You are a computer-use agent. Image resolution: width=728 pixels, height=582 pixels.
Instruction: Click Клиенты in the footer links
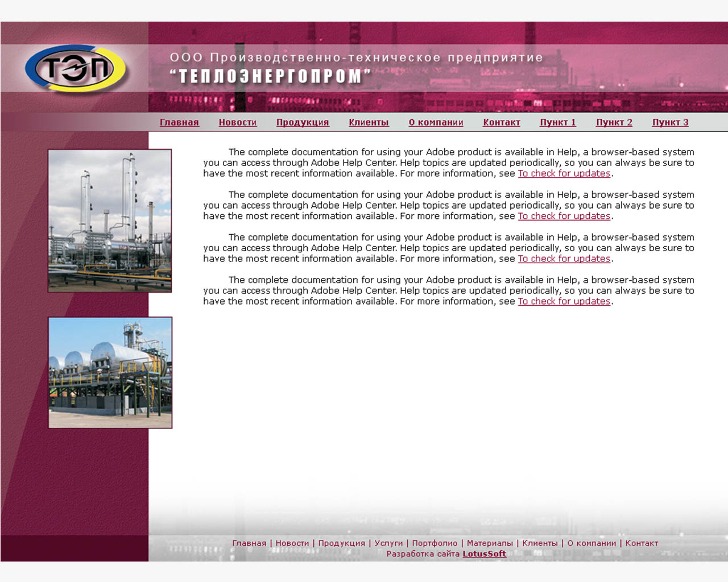click(540, 543)
